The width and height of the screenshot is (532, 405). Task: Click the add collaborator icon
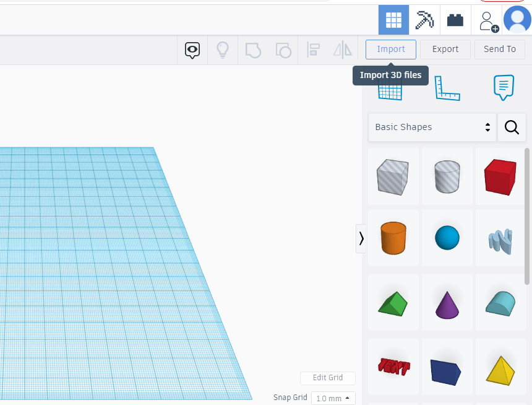click(x=487, y=20)
